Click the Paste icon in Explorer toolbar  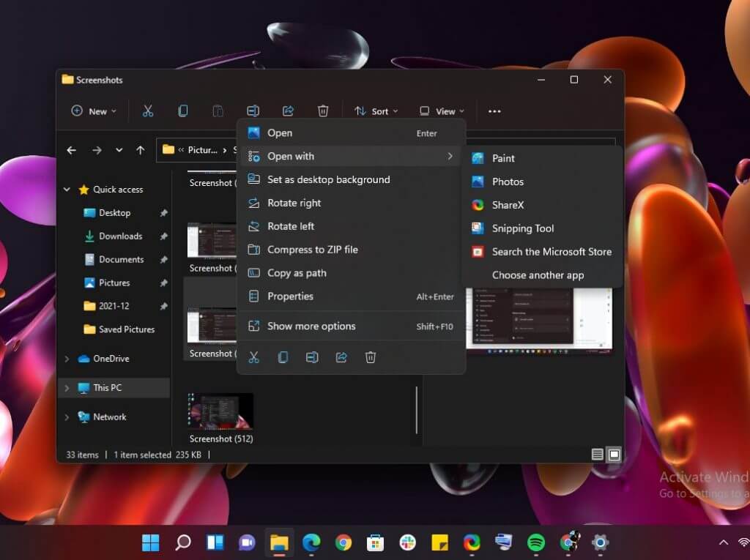[218, 111]
